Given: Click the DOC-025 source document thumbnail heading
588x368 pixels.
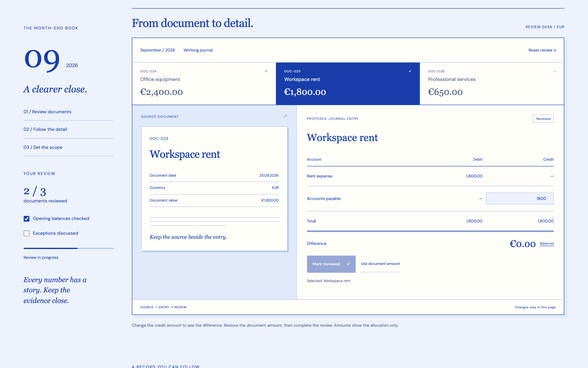Looking at the screenshot, I should tap(159, 138).
